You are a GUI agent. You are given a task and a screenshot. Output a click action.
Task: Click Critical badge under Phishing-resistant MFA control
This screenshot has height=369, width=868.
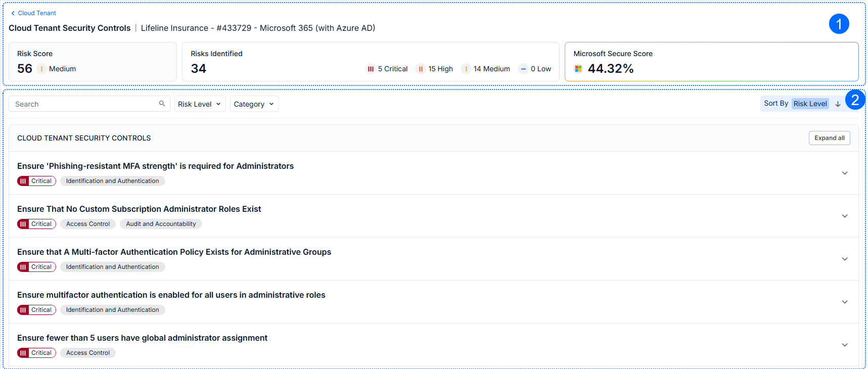click(x=36, y=181)
